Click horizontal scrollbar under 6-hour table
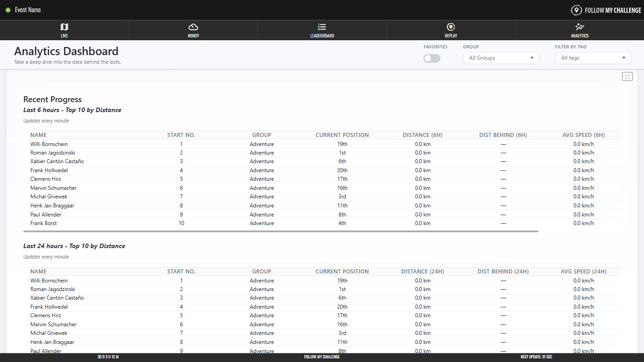 pos(280,231)
